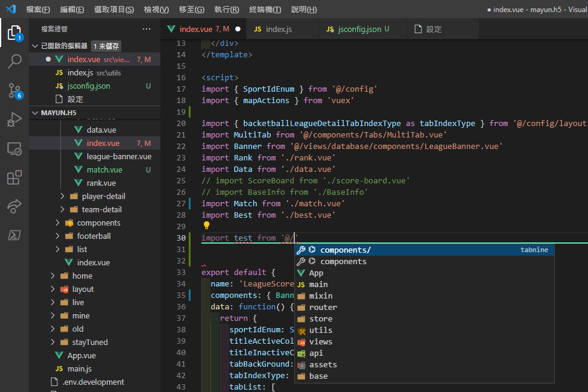Image resolution: width=588 pixels, height=392 pixels.
Task: Open explorer panel more actions ellipsis
Action: click(x=147, y=29)
